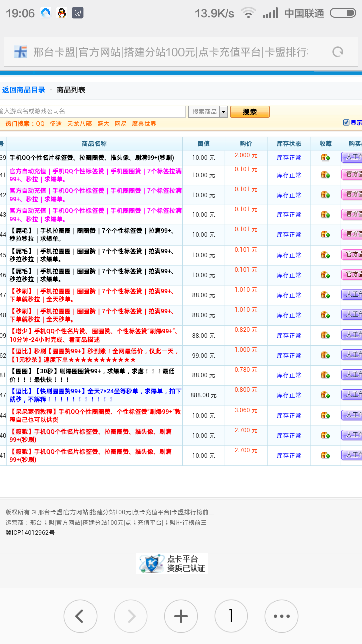The width and height of the screenshot is (362, 644).
Task: Click the 冀ICP14012962号 footer text
Action: pyautogui.click(x=30, y=533)
